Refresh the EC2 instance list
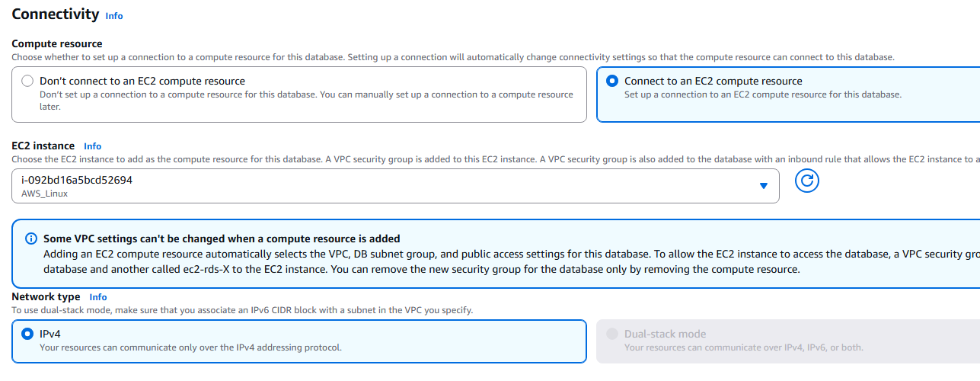Viewport: 980px width, 381px height. click(x=806, y=181)
